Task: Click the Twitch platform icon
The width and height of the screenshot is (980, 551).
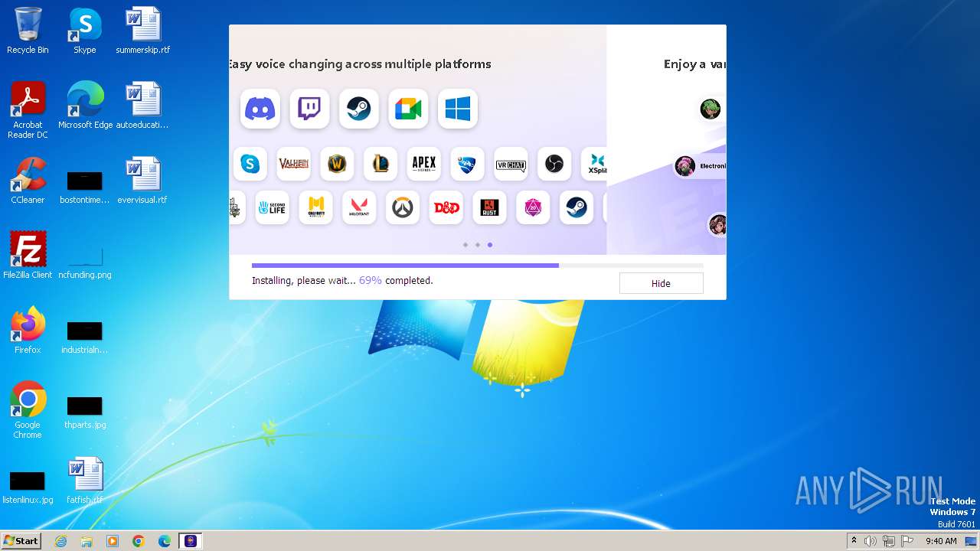Action: tap(309, 109)
